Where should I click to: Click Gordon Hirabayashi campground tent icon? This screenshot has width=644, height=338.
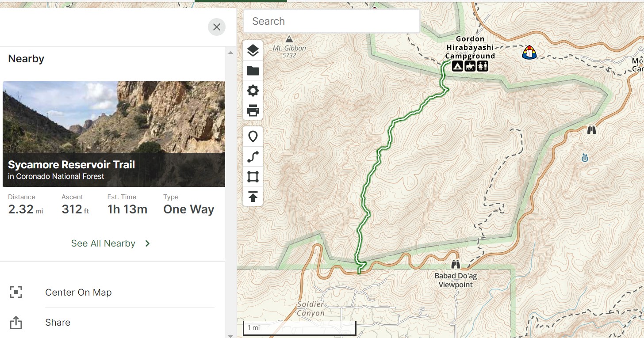point(457,66)
